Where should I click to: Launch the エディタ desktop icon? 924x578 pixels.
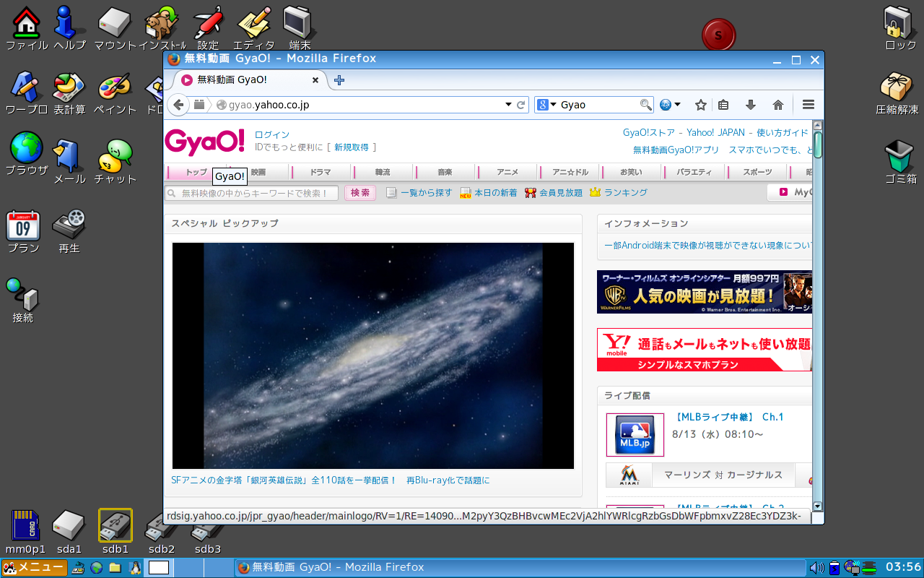[254, 28]
